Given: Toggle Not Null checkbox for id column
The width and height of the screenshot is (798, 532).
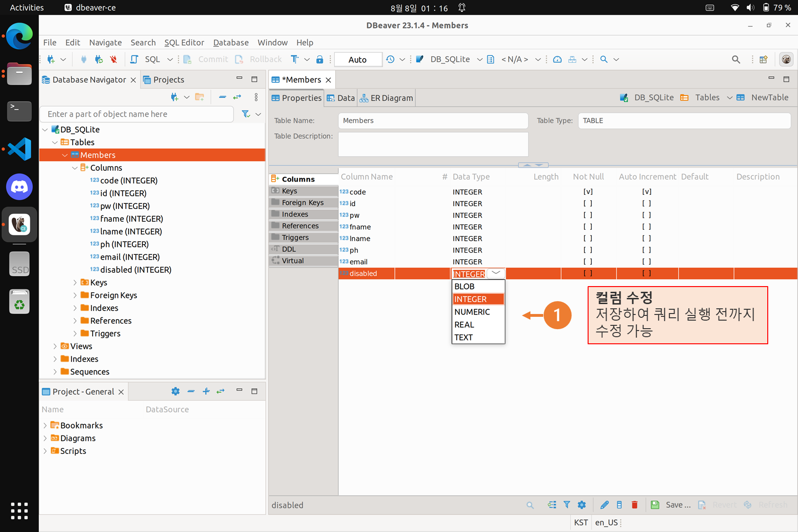Looking at the screenshot, I should point(588,203).
